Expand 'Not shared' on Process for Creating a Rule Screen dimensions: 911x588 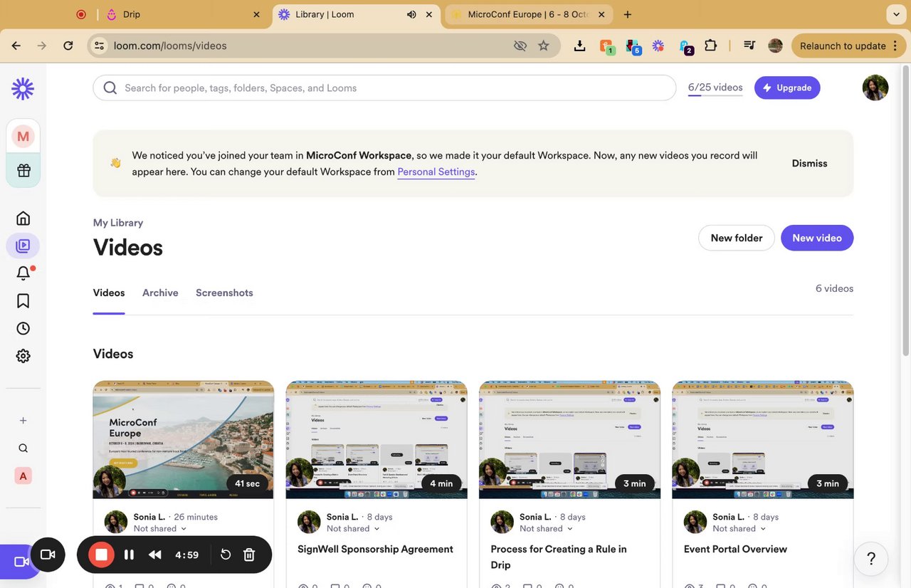point(547,529)
